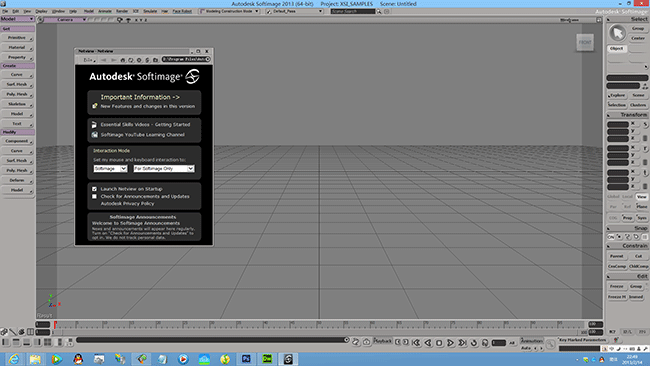Toggle the Local transform mode
This screenshot has height=366, width=650.
point(627,197)
